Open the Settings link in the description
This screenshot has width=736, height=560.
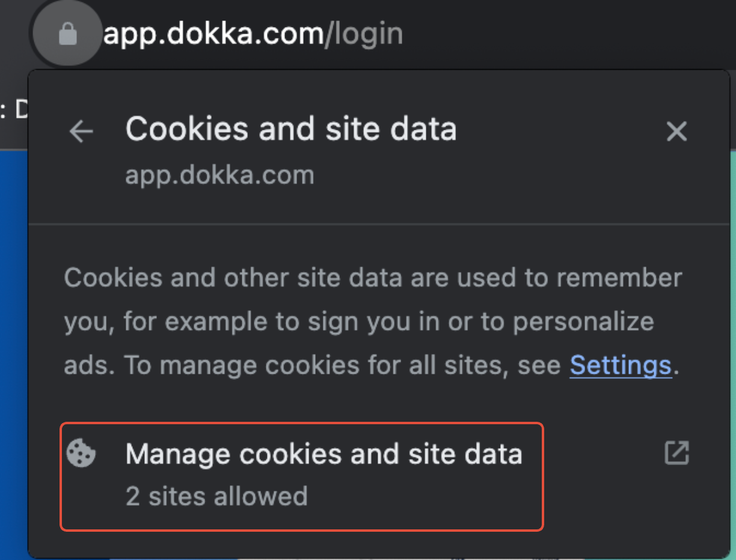point(621,365)
